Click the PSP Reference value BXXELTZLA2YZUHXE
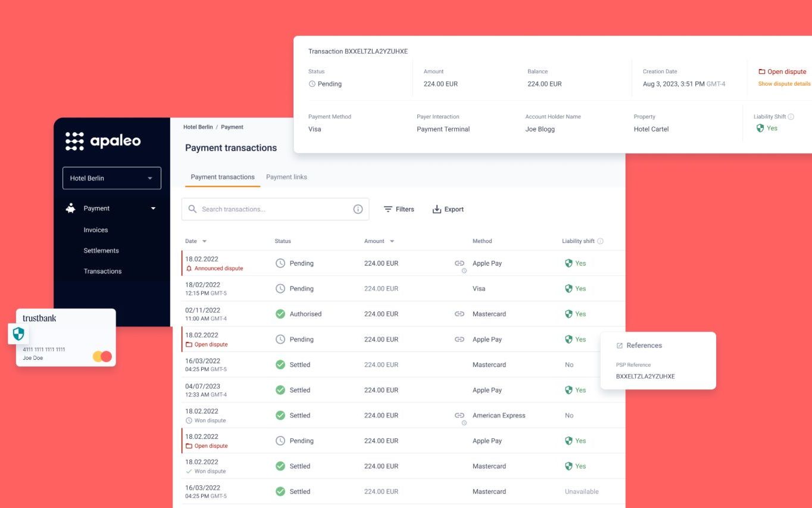Viewport: 812px width, 508px height. [645, 376]
